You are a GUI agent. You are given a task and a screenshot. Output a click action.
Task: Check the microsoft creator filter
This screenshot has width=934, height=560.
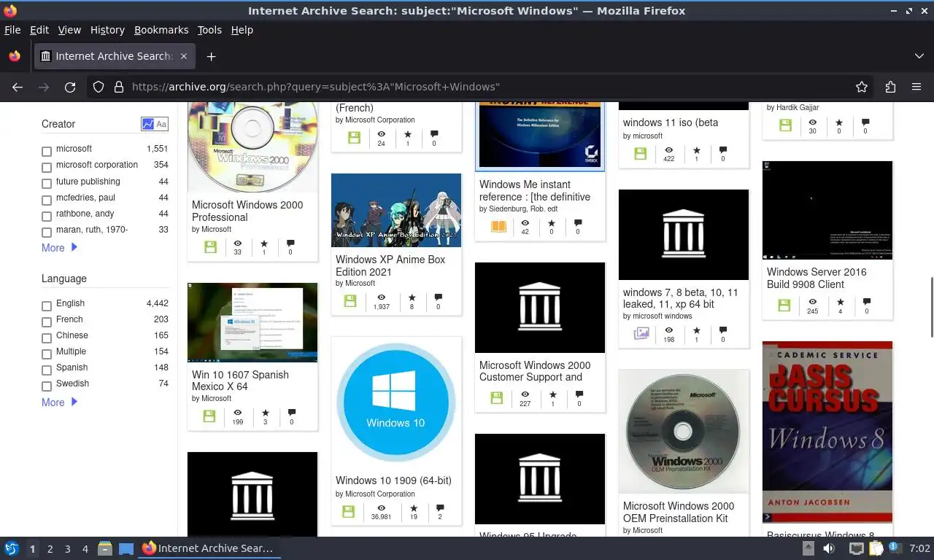tap(47, 152)
